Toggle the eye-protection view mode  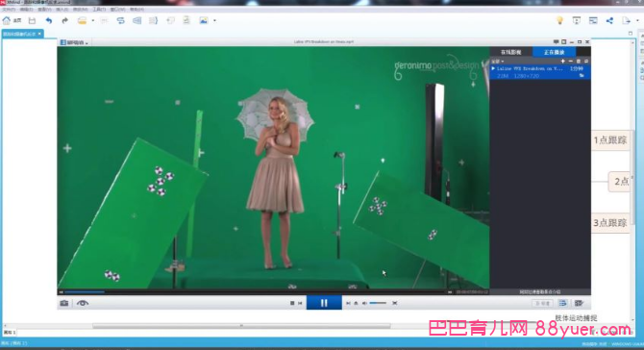pos(83,303)
